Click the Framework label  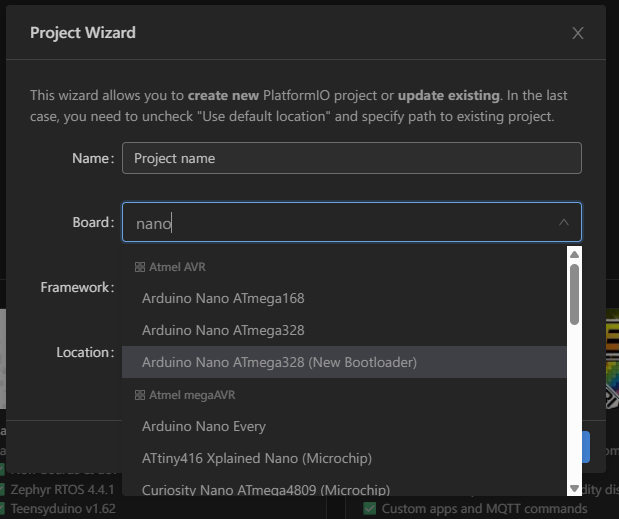pos(77,287)
